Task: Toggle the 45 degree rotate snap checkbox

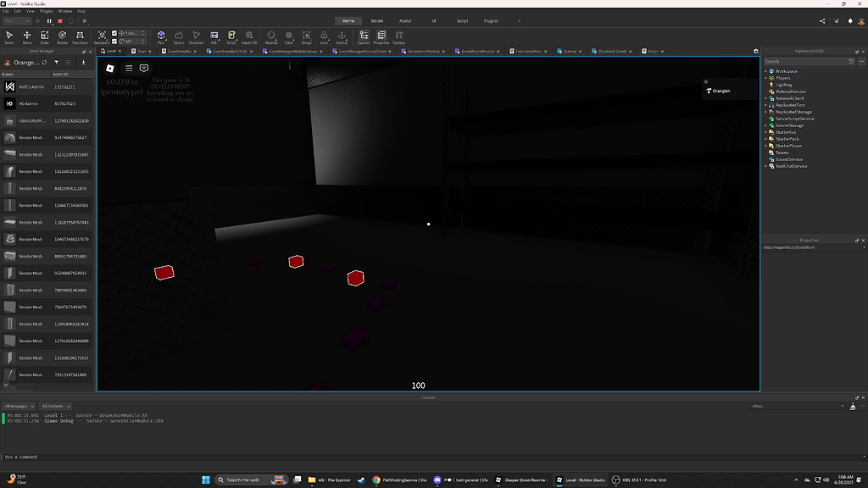Action: click(113, 42)
